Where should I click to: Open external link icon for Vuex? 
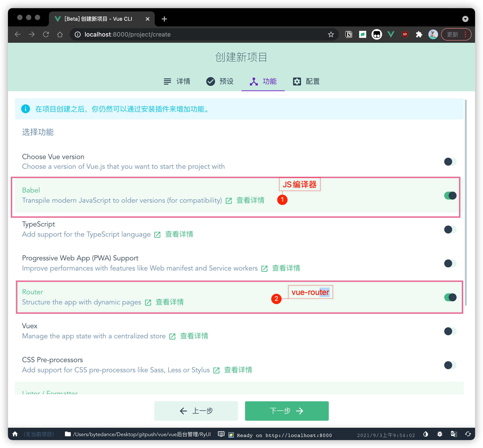172,337
